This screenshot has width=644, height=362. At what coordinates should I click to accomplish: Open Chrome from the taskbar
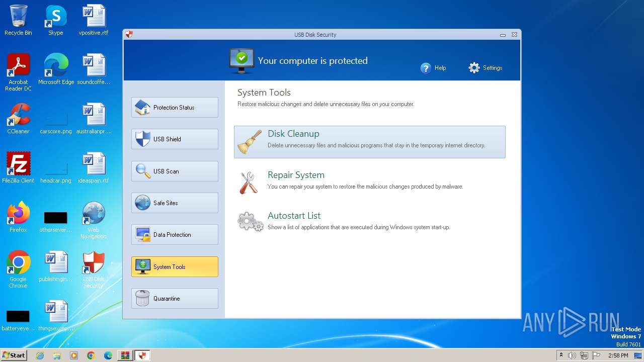91,355
